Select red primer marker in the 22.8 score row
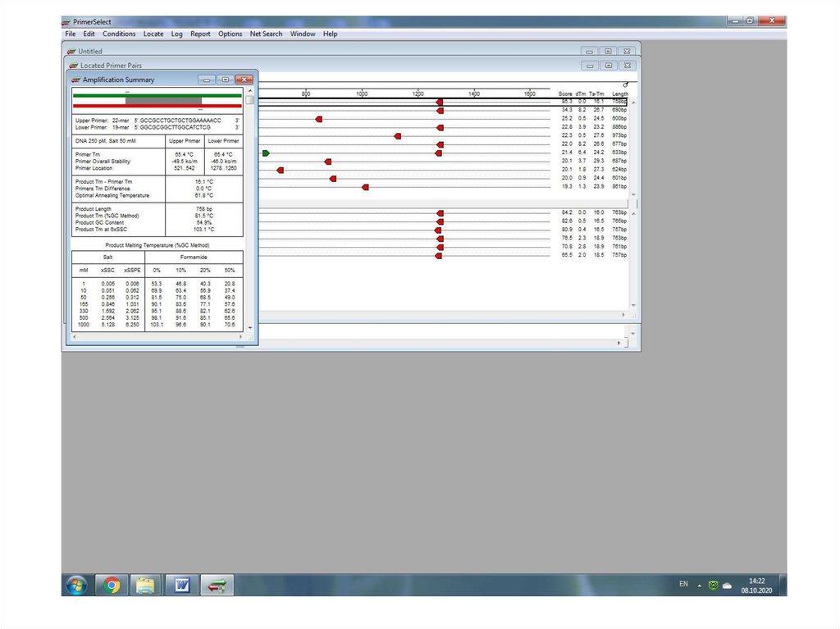Screen dimensions: 840x629 (440, 127)
